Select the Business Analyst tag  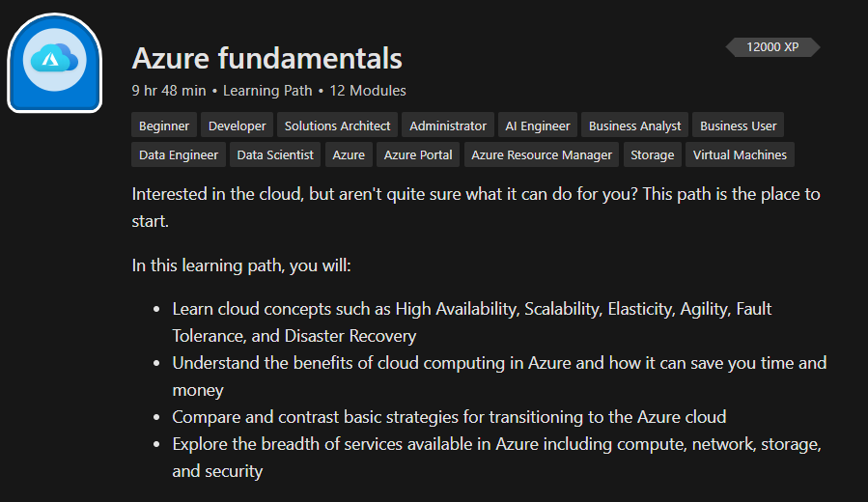click(634, 125)
